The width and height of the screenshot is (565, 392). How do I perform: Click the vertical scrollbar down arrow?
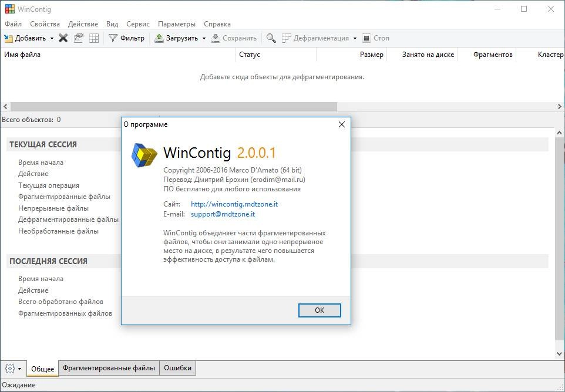(x=559, y=354)
